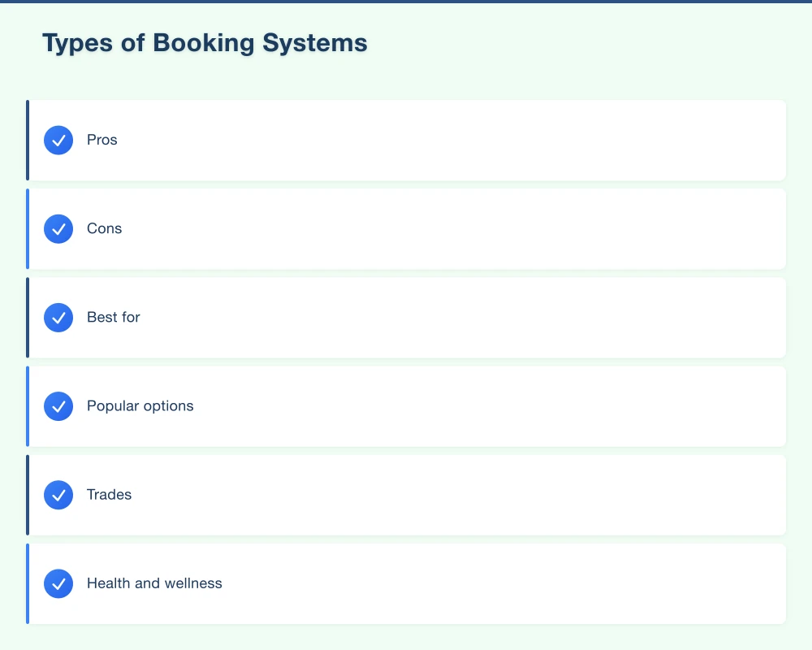This screenshot has width=812, height=650.
Task: Open the Cons section card
Action: coord(406,228)
